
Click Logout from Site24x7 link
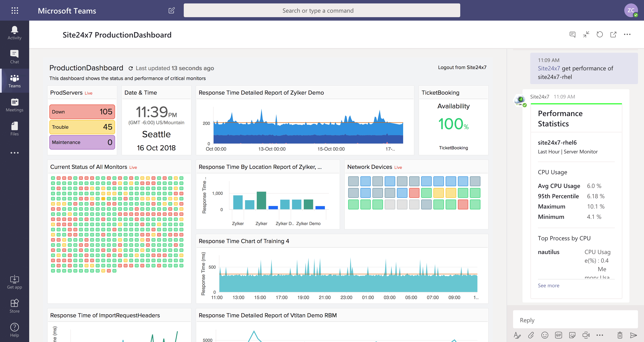click(x=462, y=67)
